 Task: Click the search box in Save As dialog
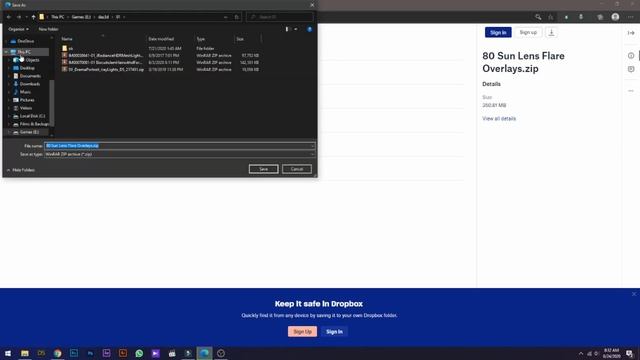click(x=280, y=17)
